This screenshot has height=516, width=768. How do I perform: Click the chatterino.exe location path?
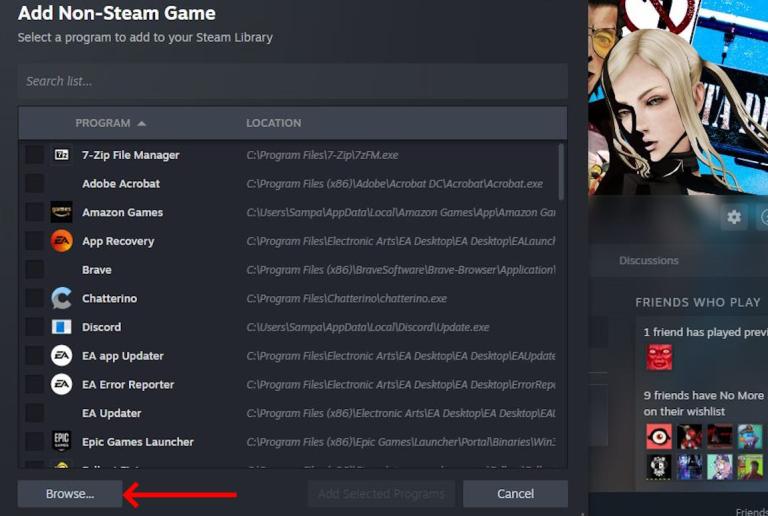tap(346, 298)
